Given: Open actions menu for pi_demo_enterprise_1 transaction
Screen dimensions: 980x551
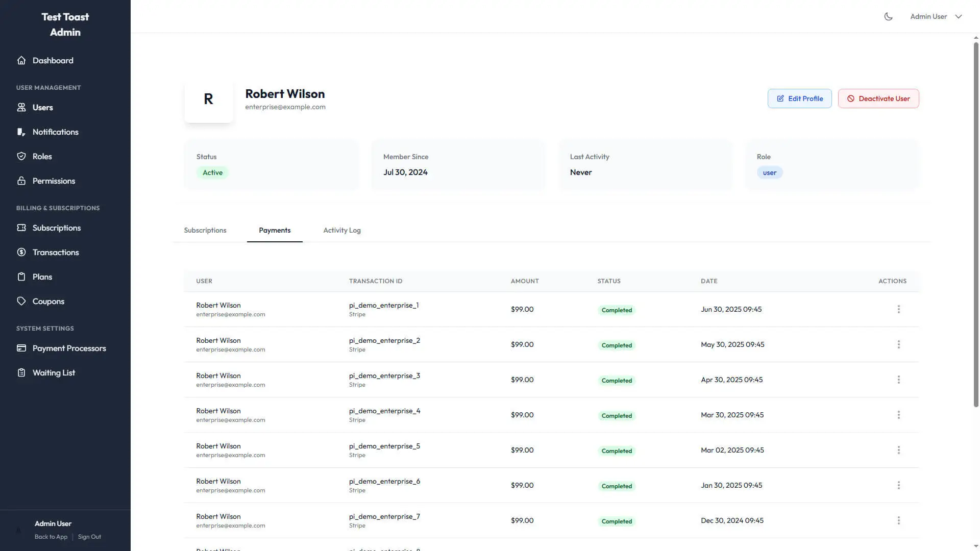Looking at the screenshot, I should 898,309.
